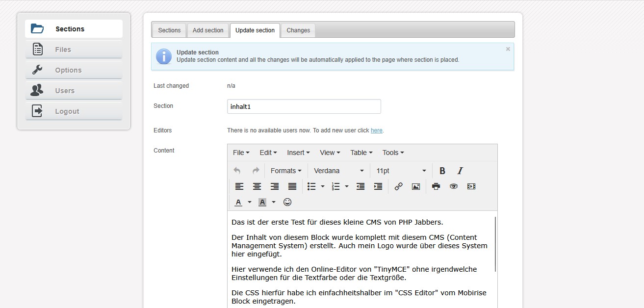644x308 pixels.
Task: Expand the Formats dropdown
Action: [286, 171]
